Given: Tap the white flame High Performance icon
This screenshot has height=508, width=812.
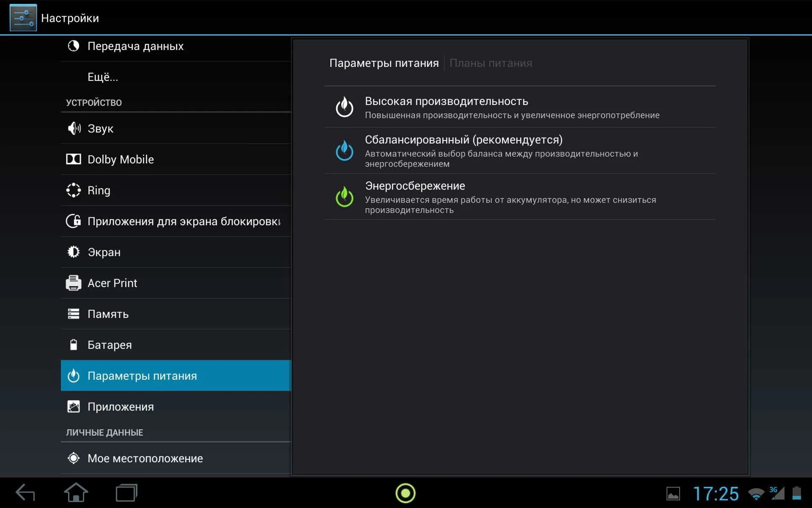Looking at the screenshot, I should click(x=344, y=107).
